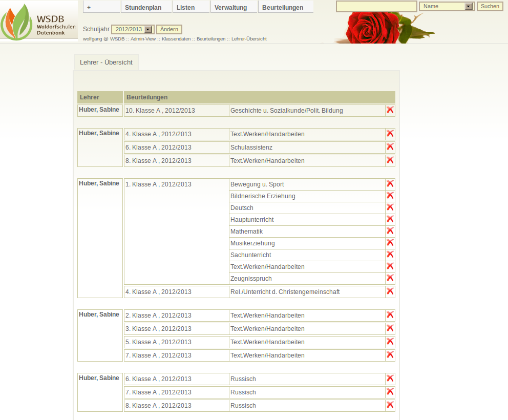Image resolution: width=508 pixels, height=420 pixels.
Task: Open the plus (+) menu item
Action: (89, 8)
